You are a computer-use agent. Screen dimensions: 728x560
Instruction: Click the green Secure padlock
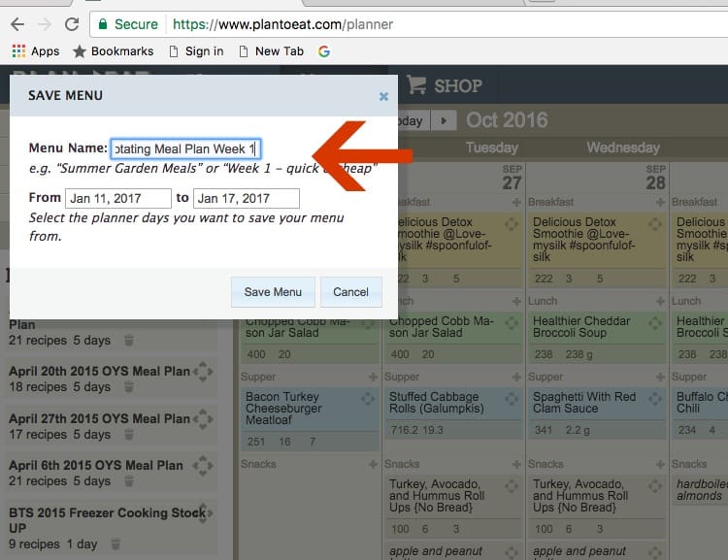coord(103,24)
